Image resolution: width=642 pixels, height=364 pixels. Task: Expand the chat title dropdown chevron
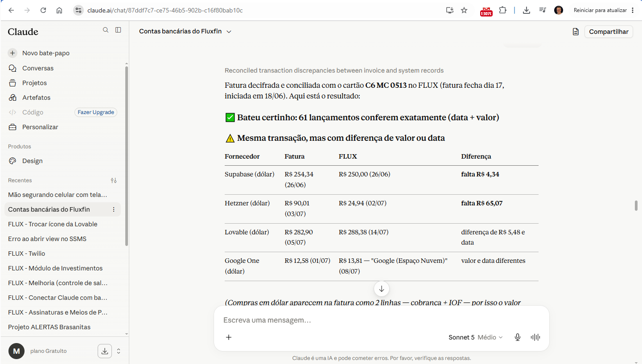pos(229,32)
